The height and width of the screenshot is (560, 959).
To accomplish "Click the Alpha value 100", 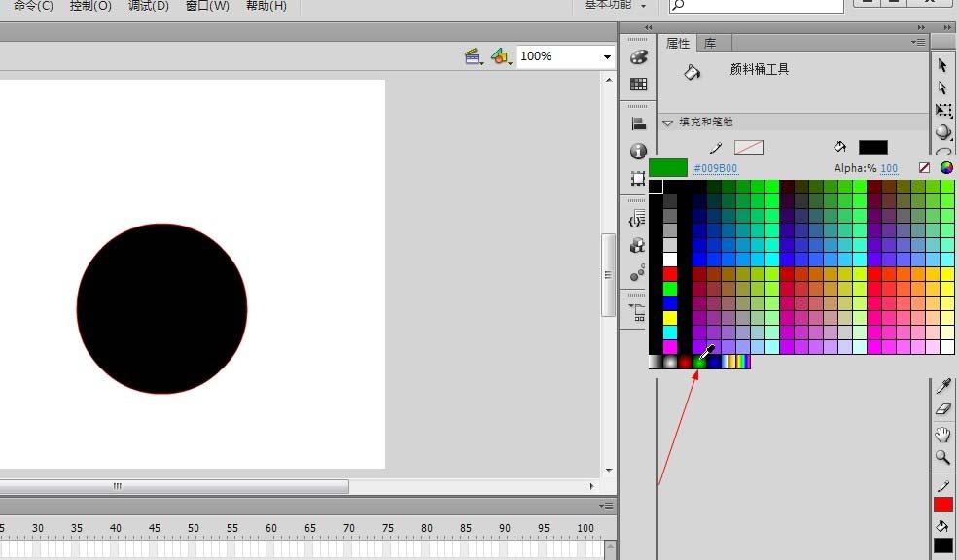I will tap(889, 169).
